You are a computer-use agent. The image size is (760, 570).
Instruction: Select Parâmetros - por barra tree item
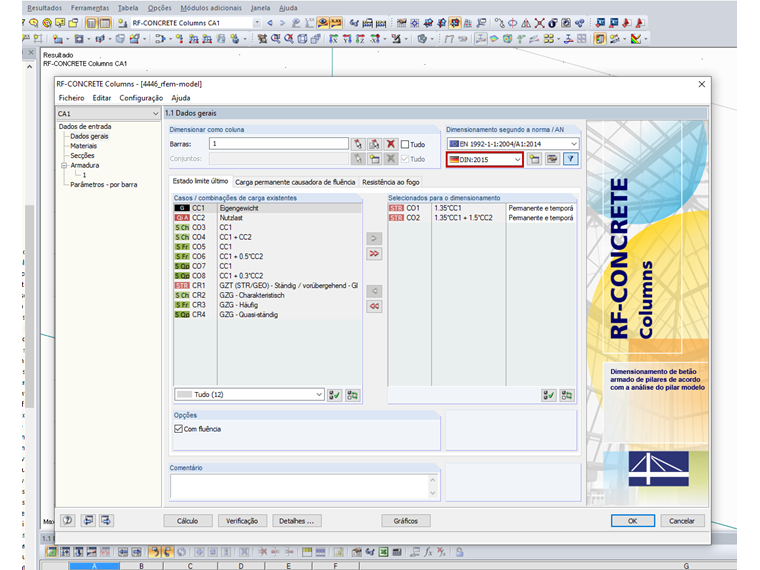click(x=104, y=185)
